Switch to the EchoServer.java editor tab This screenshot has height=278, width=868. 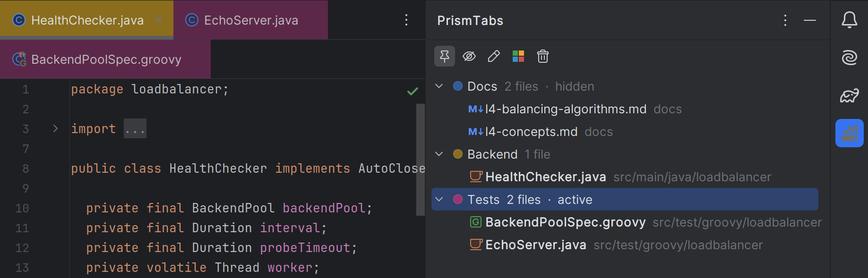(x=250, y=20)
